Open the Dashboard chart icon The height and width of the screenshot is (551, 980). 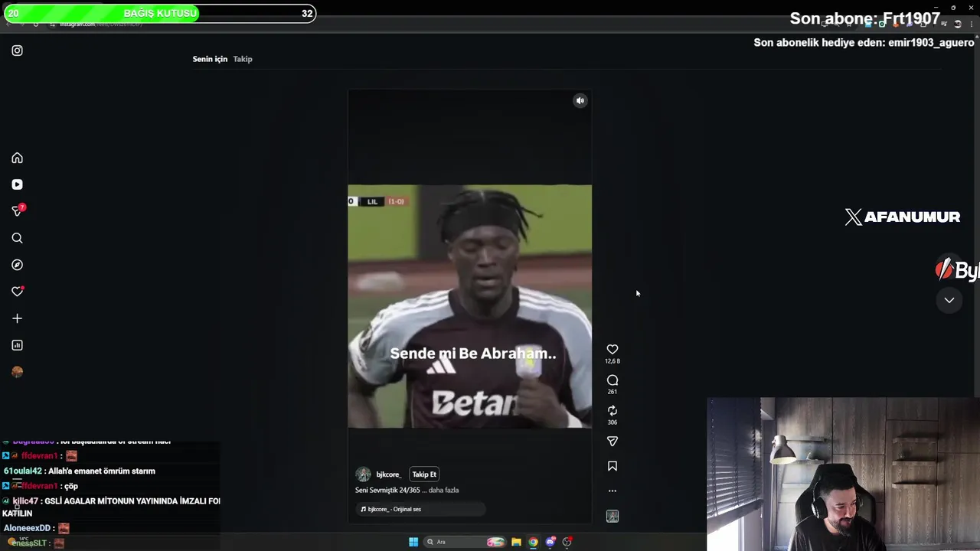(17, 345)
